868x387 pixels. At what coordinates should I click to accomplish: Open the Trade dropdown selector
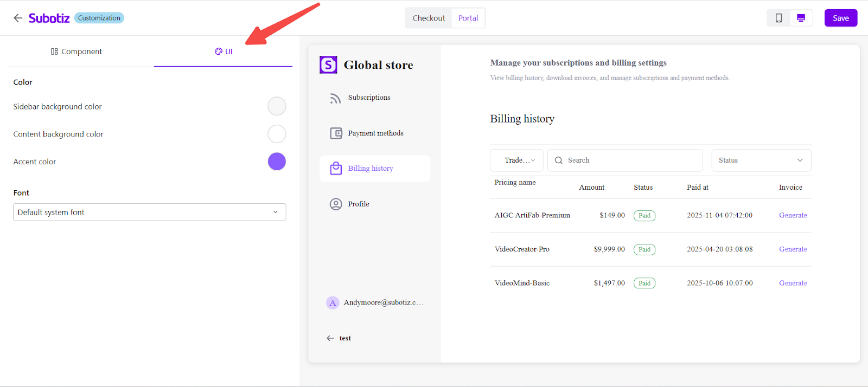pos(516,160)
